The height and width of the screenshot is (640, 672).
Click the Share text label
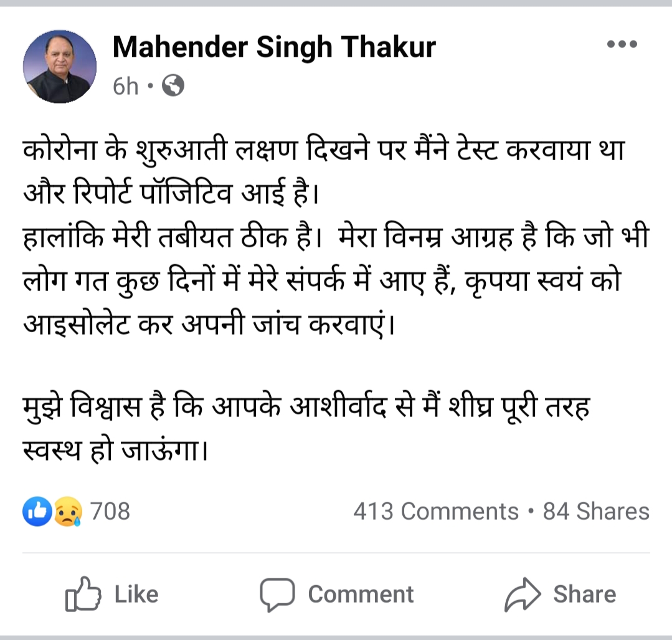point(584,594)
